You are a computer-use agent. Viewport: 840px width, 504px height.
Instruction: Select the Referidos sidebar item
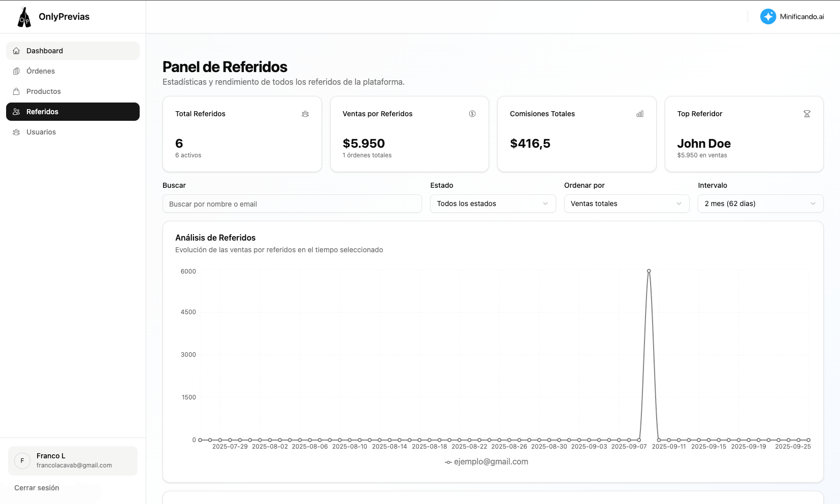coord(73,112)
